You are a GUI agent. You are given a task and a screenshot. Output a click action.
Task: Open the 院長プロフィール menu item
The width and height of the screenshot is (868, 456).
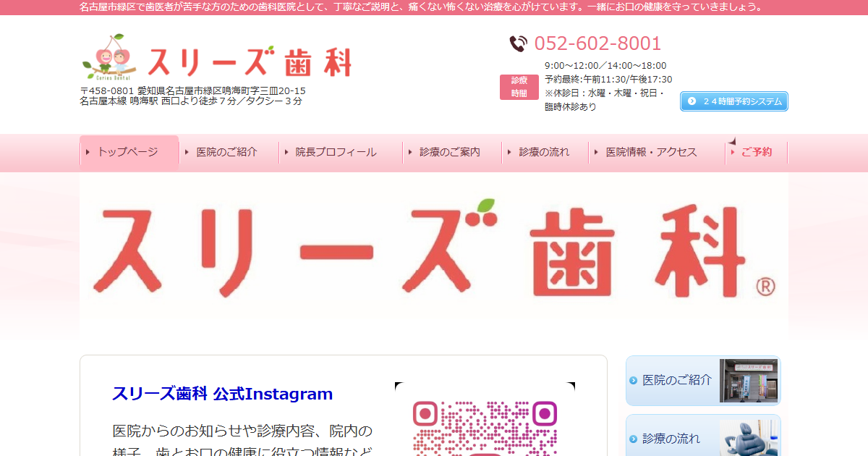(340, 152)
